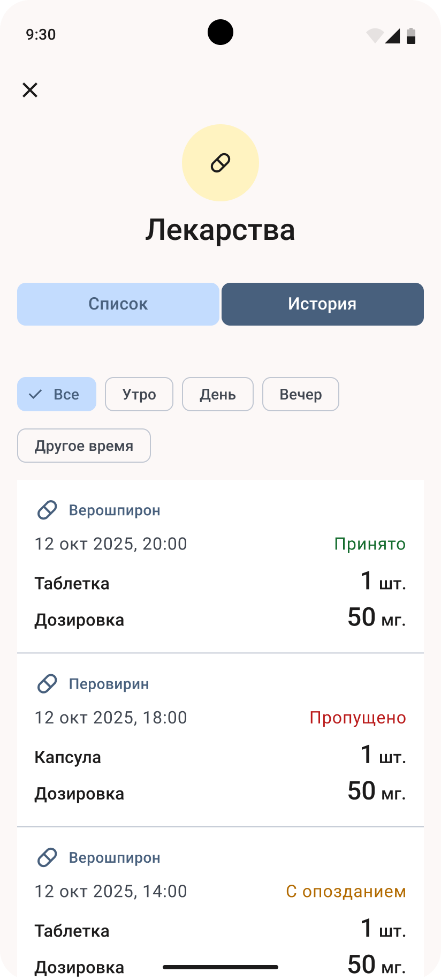The height and width of the screenshot is (980, 441).
Task: Click the pill icon beside the 14:00 Верошпирон
Action: coord(47,857)
